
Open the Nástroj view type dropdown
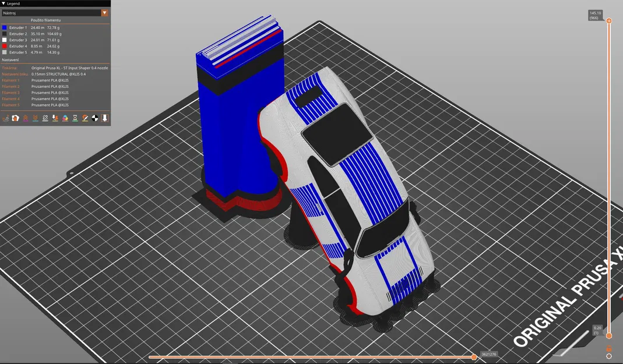coord(105,12)
